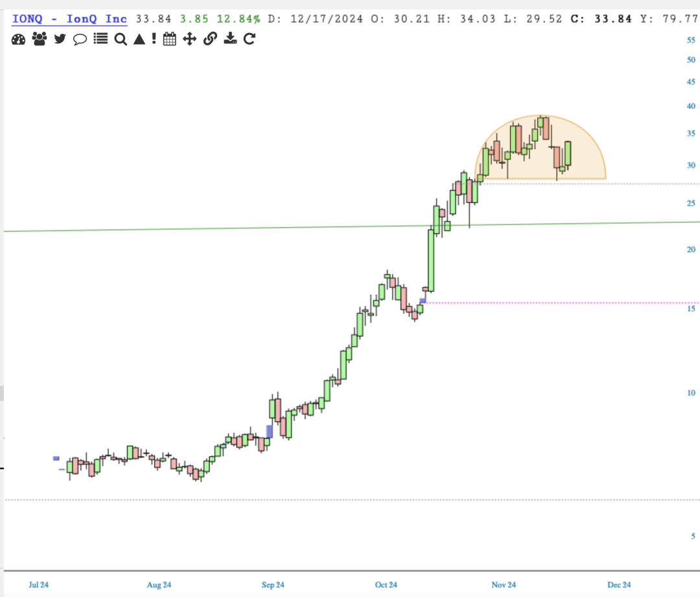Click the 5 price axis label

click(x=694, y=536)
